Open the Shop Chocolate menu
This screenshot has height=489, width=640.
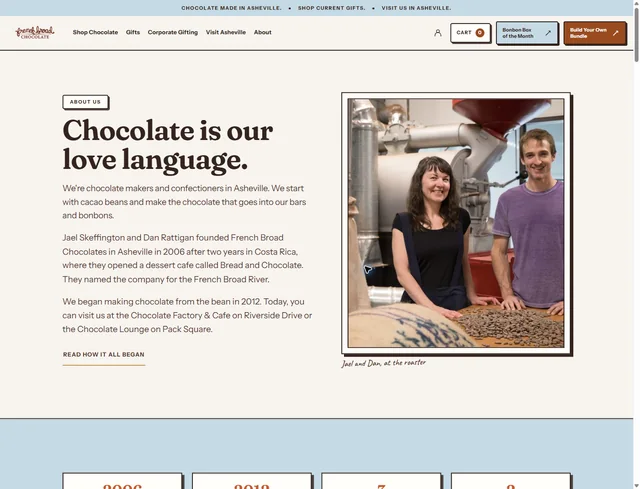point(96,32)
